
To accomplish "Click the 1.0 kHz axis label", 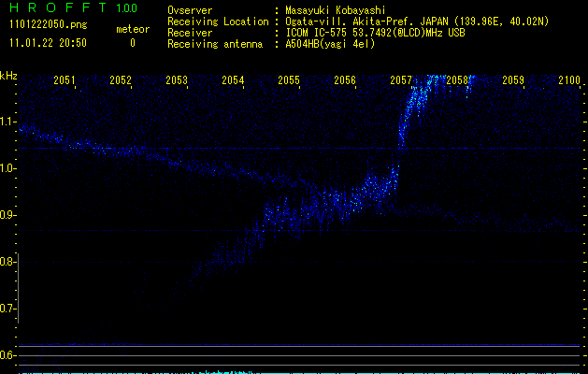I will coord(7,168).
